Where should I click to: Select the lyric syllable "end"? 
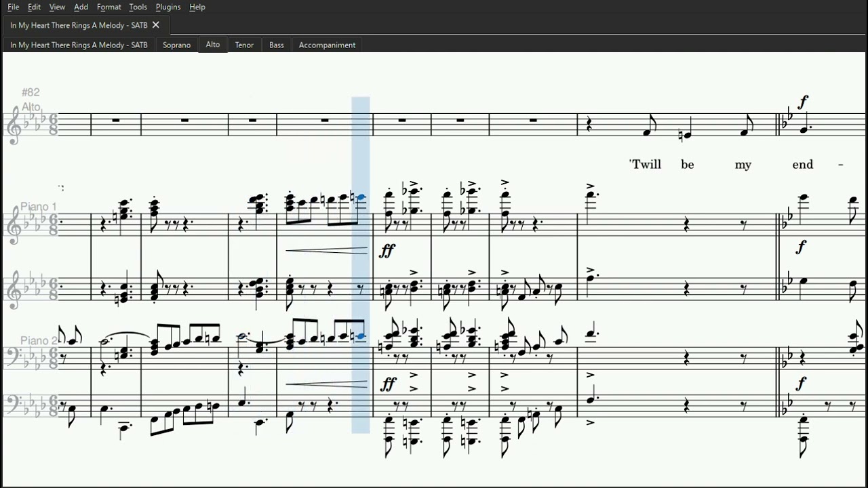[802, 164]
